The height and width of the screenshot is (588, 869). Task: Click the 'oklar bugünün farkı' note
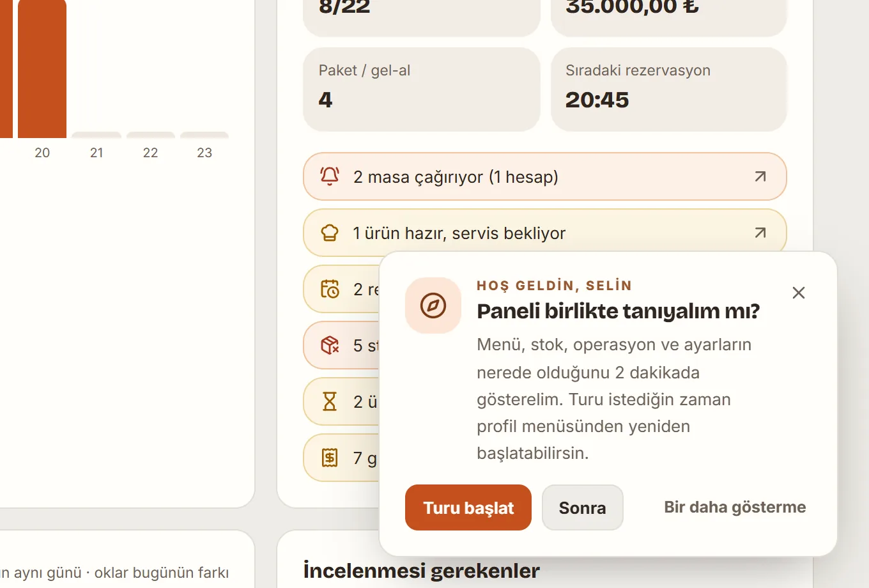pyautogui.click(x=162, y=573)
